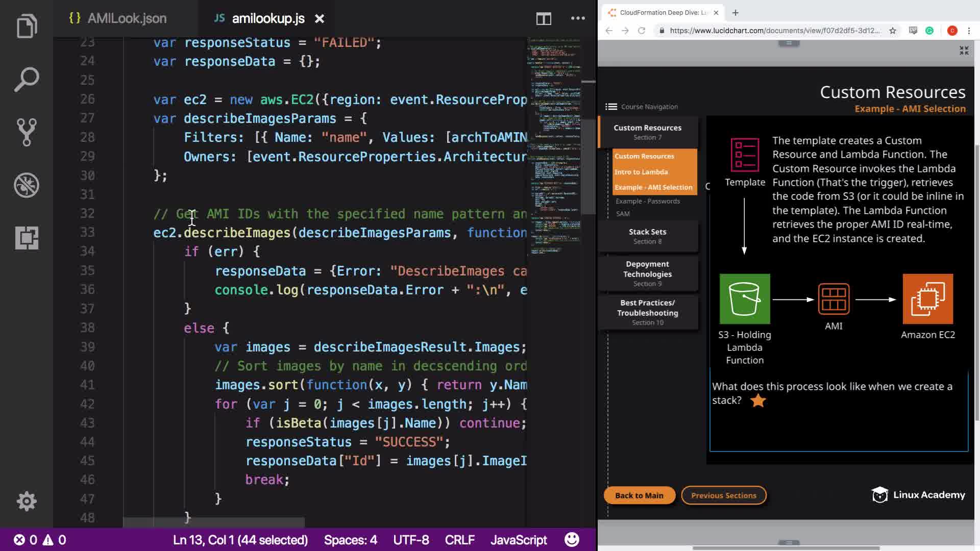Open the Search panel magnifier icon
The height and width of the screenshot is (551, 980).
[27, 79]
